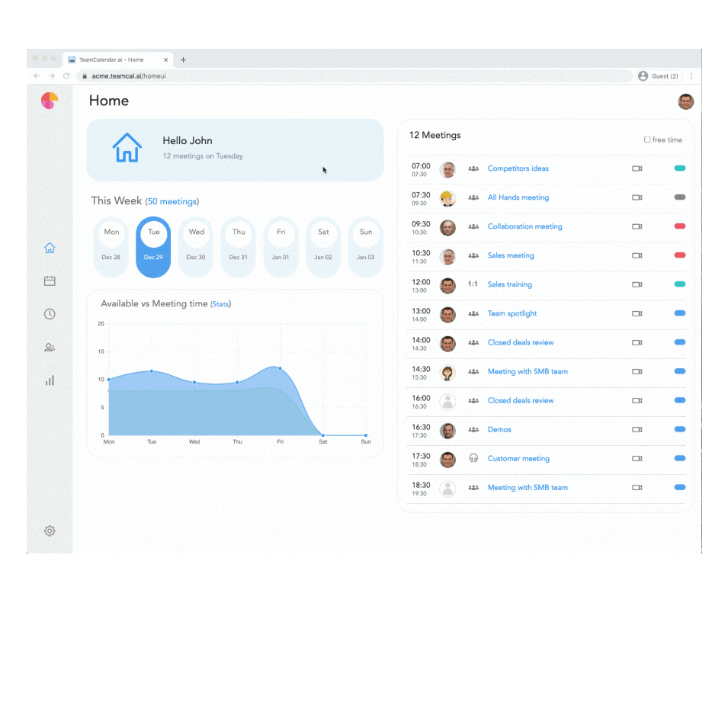Select Wed Dec 30 day pill
This screenshot has height=728, width=728.
[196, 247]
